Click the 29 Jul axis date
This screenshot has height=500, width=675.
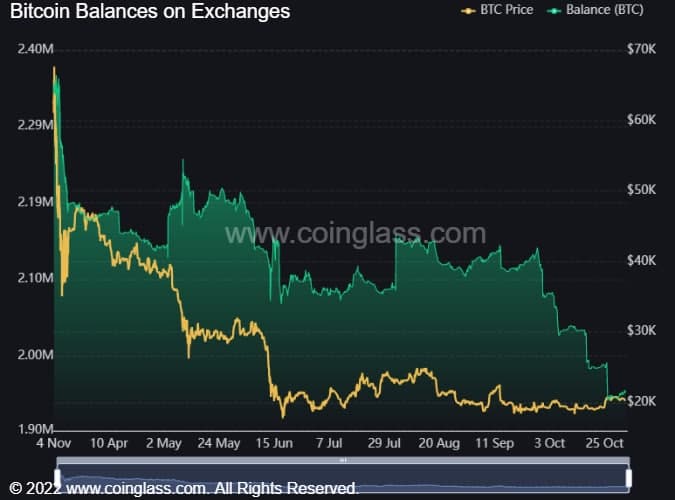click(x=384, y=443)
